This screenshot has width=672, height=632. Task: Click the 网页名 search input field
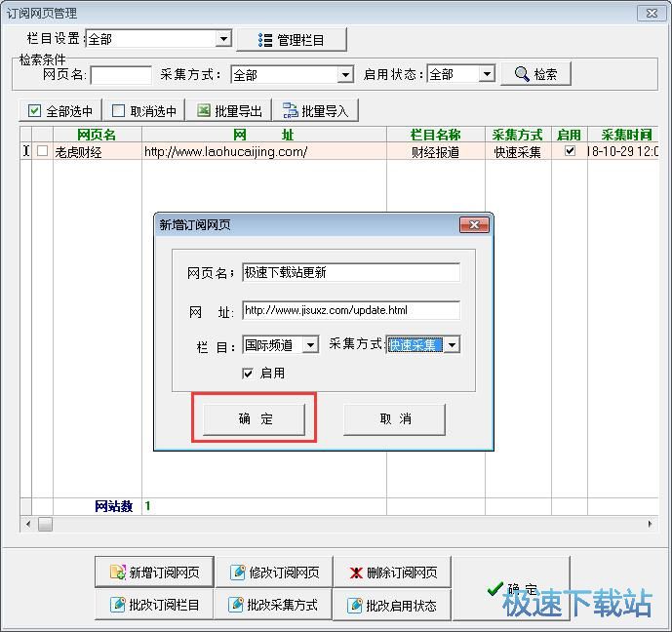tap(121, 75)
